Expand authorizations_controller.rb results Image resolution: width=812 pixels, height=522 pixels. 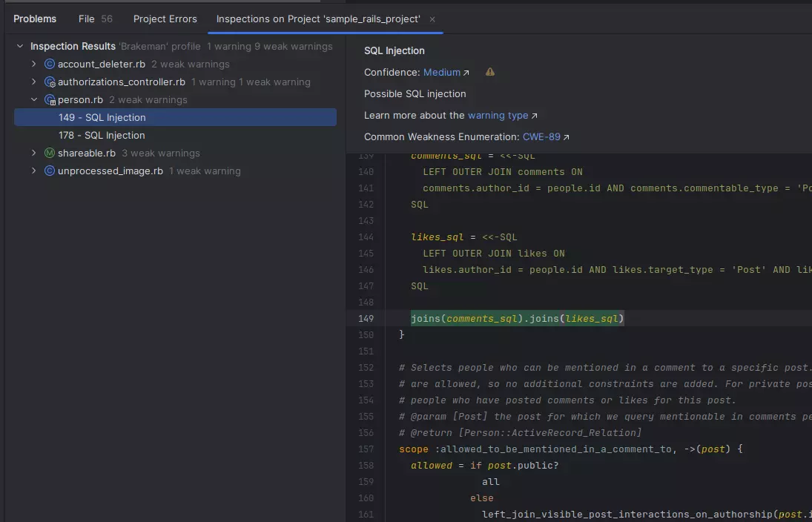point(34,82)
